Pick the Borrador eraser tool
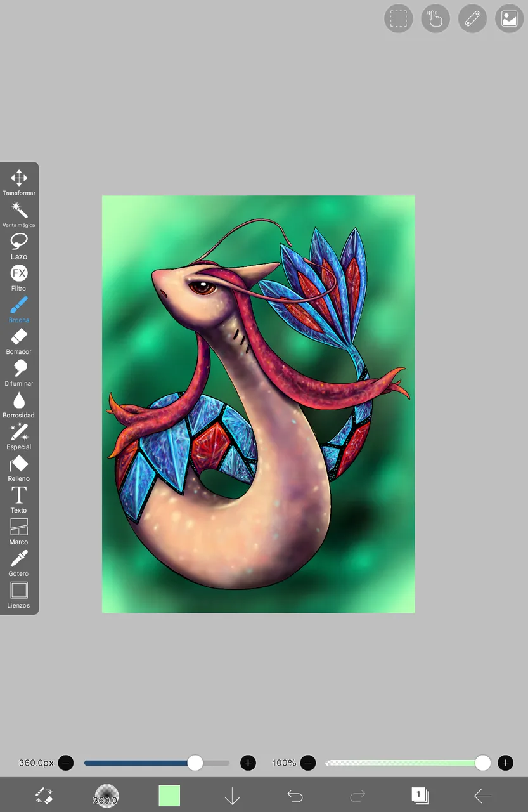 (x=19, y=341)
